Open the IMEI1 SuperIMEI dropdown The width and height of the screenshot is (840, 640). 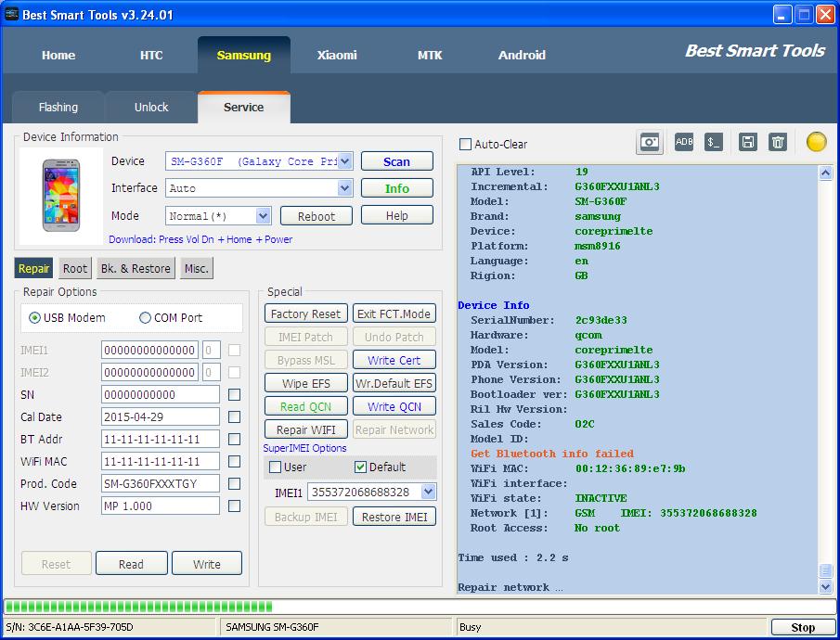click(428, 492)
